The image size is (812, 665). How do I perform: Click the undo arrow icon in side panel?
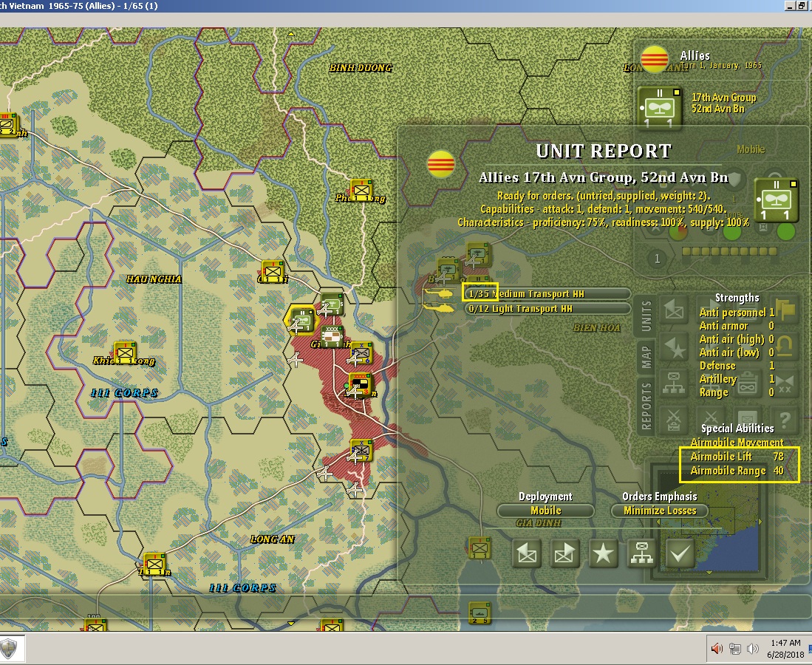785,347
